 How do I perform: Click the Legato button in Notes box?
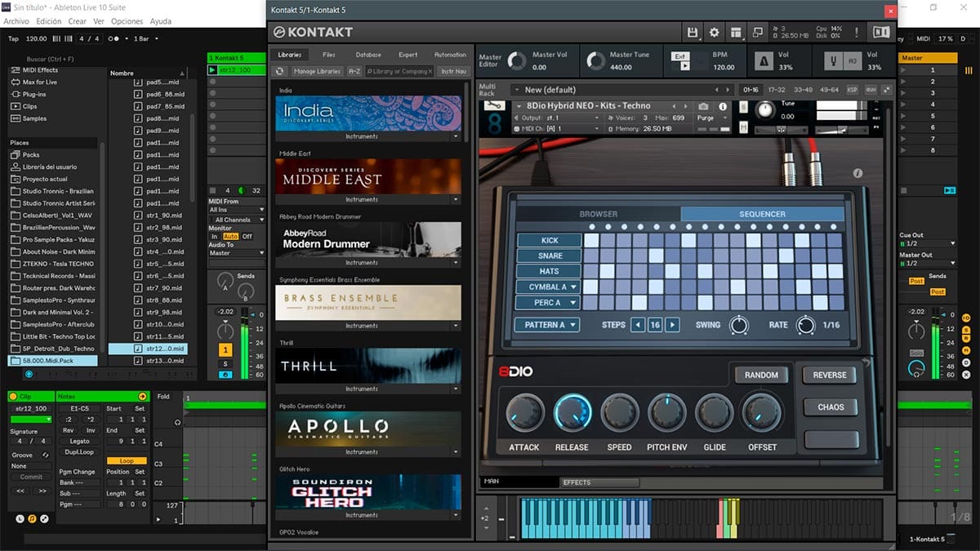[79, 441]
